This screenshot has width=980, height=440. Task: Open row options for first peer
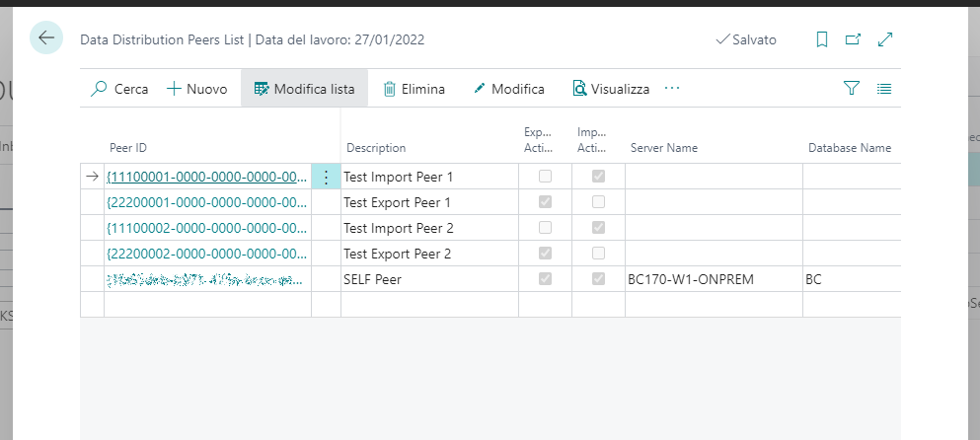(x=326, y=177)
